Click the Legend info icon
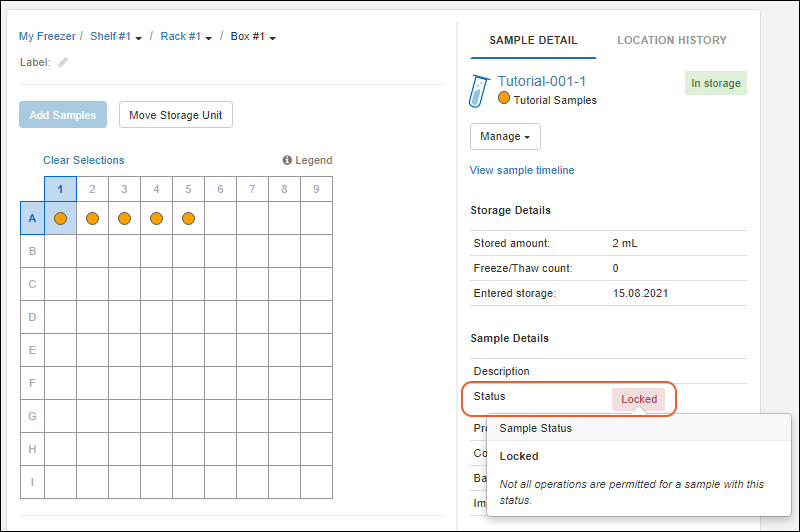The width and height of the screenshot is (800, 532). click(287, 160)
